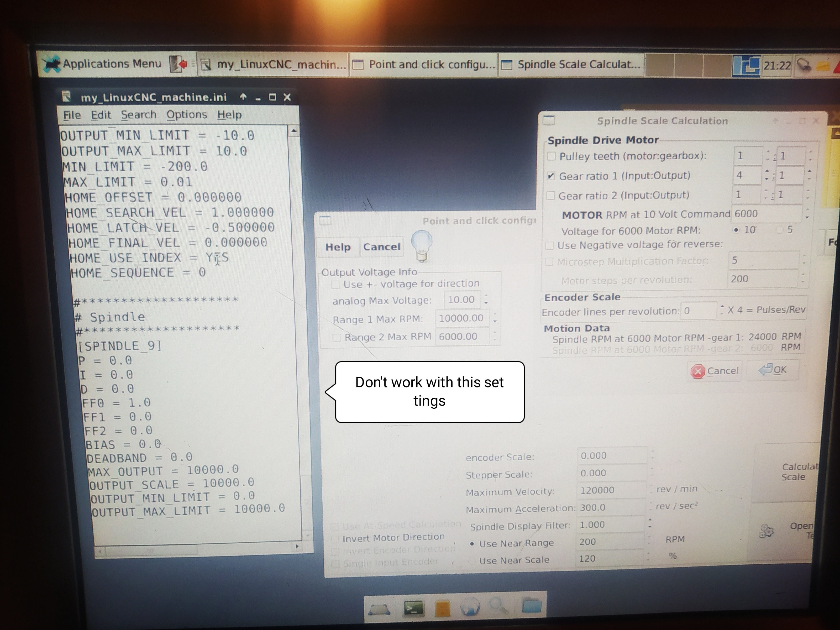The width and height of the screenshot is (840, 630).
Task: Click Cancel next to Help button
Action: pyautogui.click(x=382, y=247)
